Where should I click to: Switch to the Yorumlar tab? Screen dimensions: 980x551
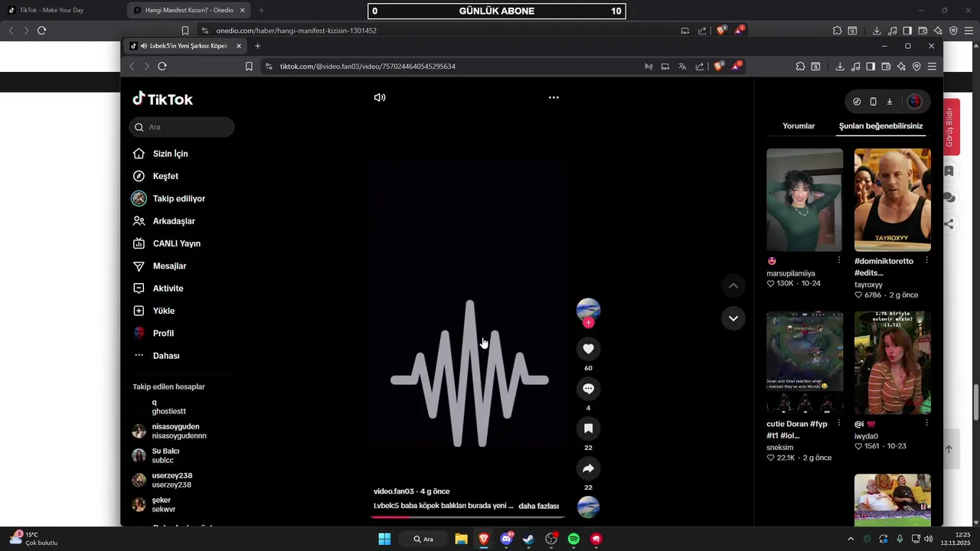(799, 126)
